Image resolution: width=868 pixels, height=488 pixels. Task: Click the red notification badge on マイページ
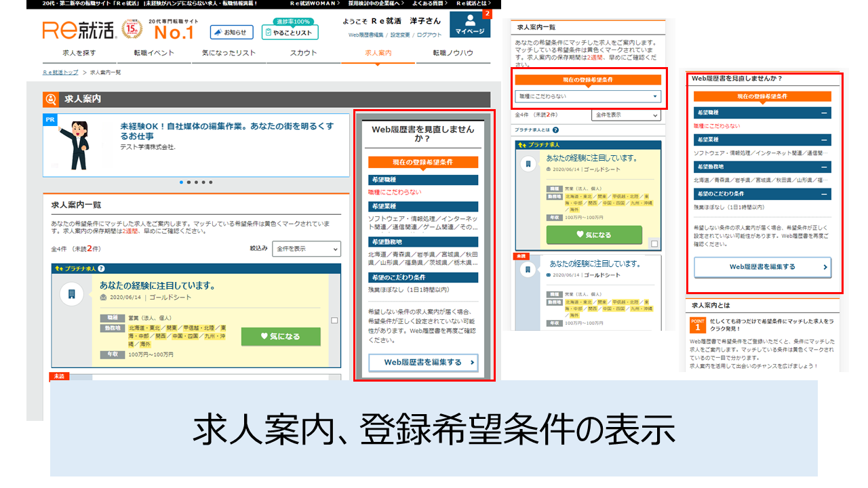487,14
